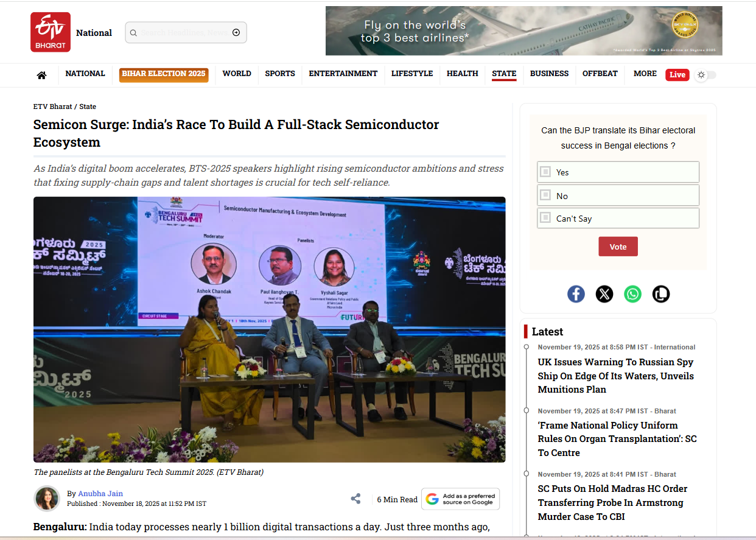Screen dimensions: 756x540
Task: Click the ETV Bharat logo
Action: point(51,32)
